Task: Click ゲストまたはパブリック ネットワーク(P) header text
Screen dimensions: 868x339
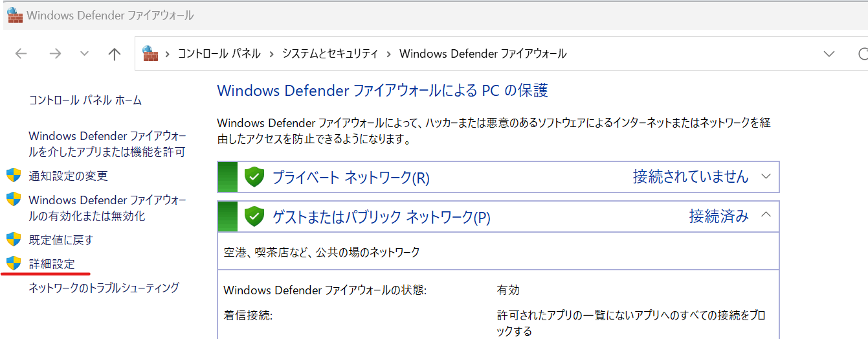Action: (381, 218)
